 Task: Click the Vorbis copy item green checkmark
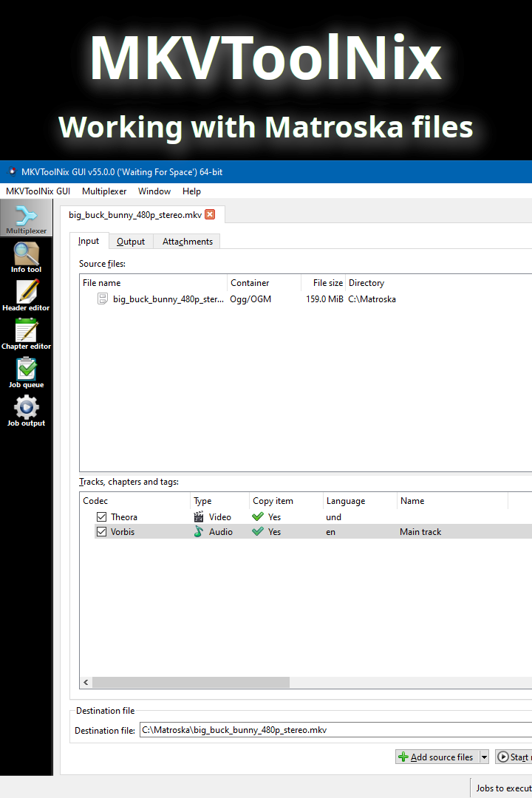tap(258, 531)
